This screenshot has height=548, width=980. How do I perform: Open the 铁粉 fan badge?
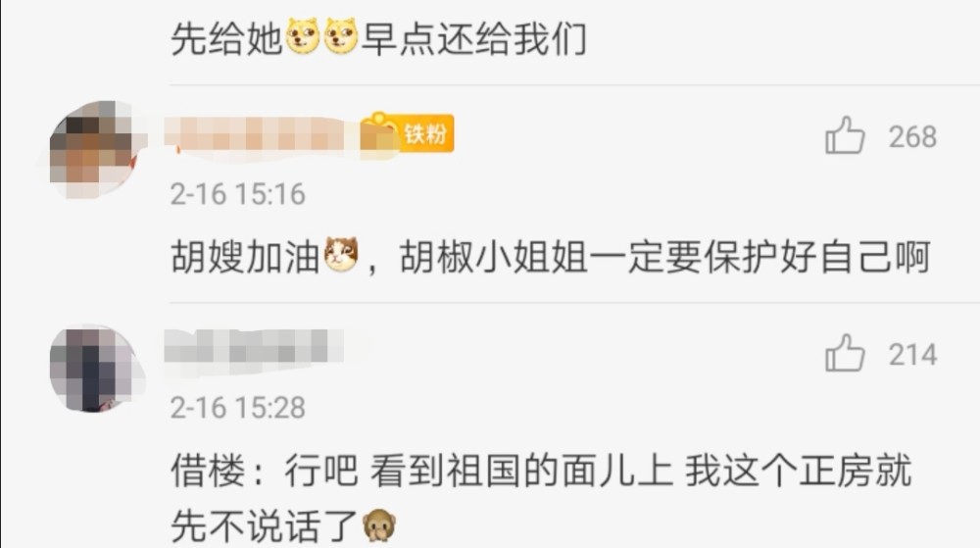pyautogui.click(x=407, y=132)
